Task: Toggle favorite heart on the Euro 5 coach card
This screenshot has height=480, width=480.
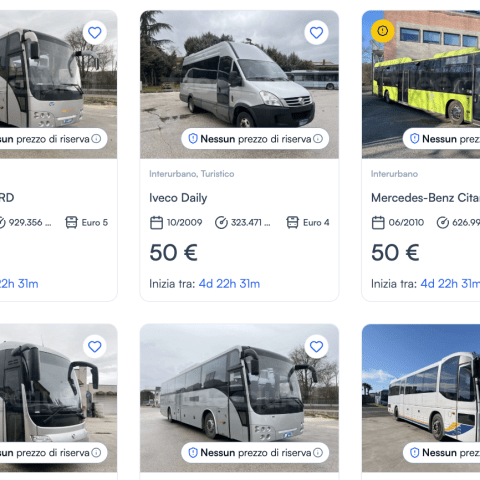Action: point(95,33)
